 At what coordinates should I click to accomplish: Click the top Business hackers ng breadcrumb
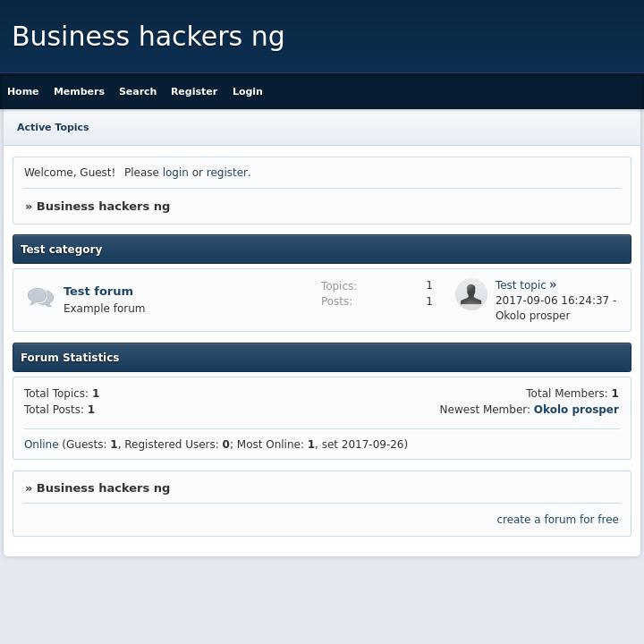click(103, 207)
